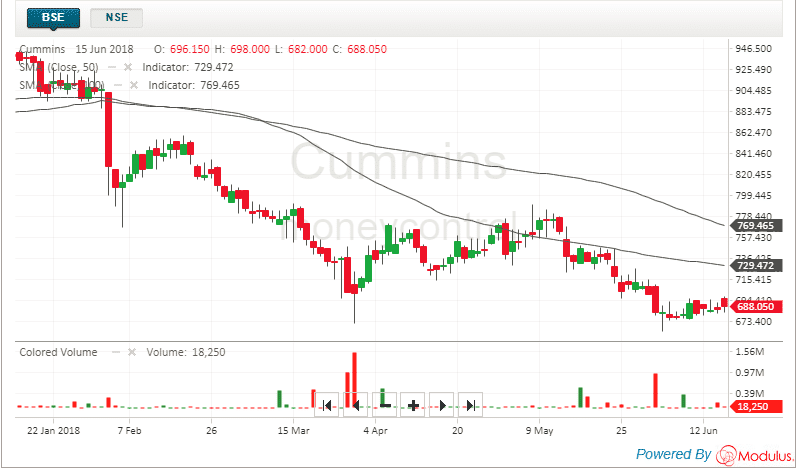The height and width of the screenshot is (470, 798).
Task: Jump to the latest data point
Action: coord(470,405)
